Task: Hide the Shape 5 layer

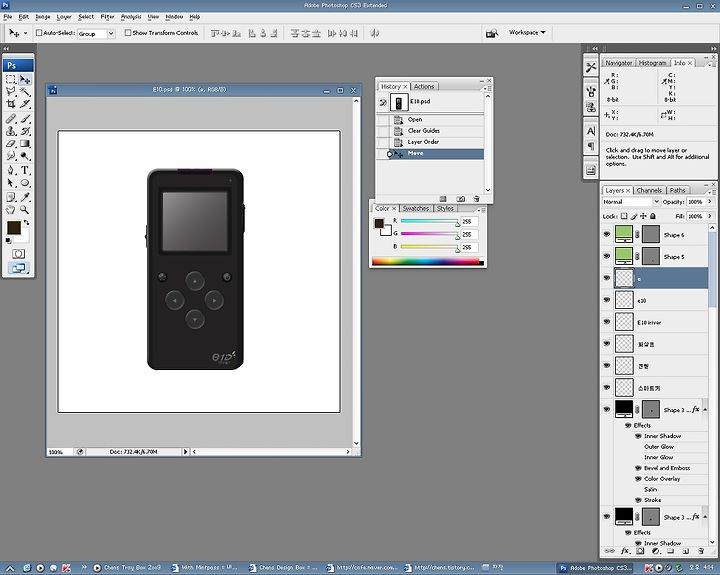Action: coord(607,256)
